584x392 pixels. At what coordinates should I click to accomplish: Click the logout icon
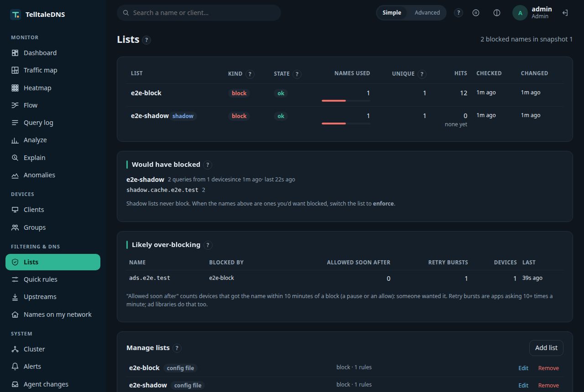pos(565,13)
